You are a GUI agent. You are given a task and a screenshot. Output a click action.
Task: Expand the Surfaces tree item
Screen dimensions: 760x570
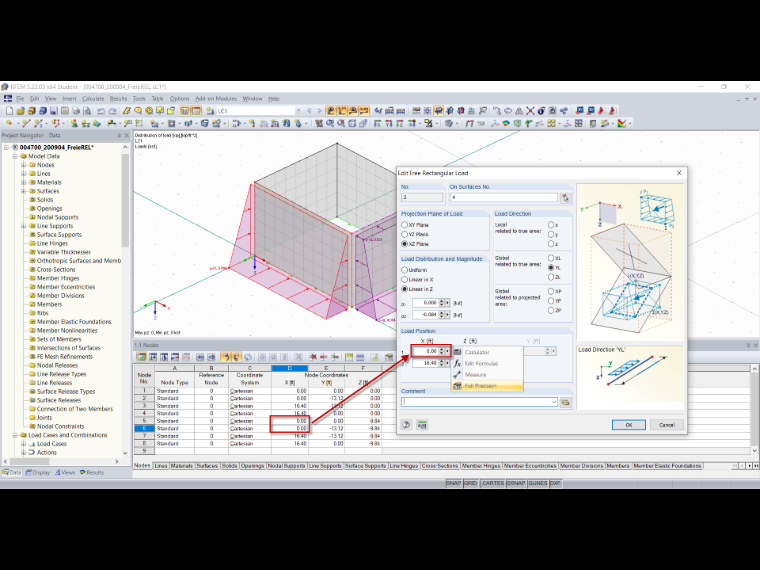[23, 191]
